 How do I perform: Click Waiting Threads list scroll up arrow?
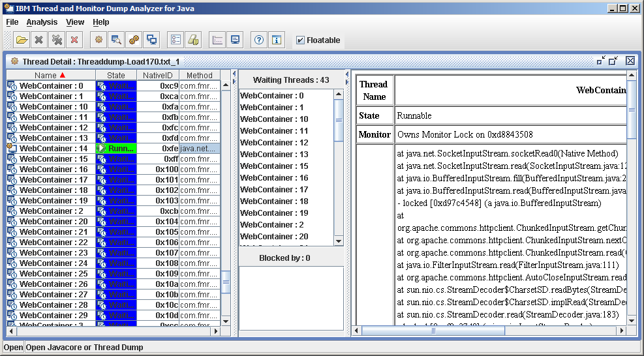click(x=339, y=95)
